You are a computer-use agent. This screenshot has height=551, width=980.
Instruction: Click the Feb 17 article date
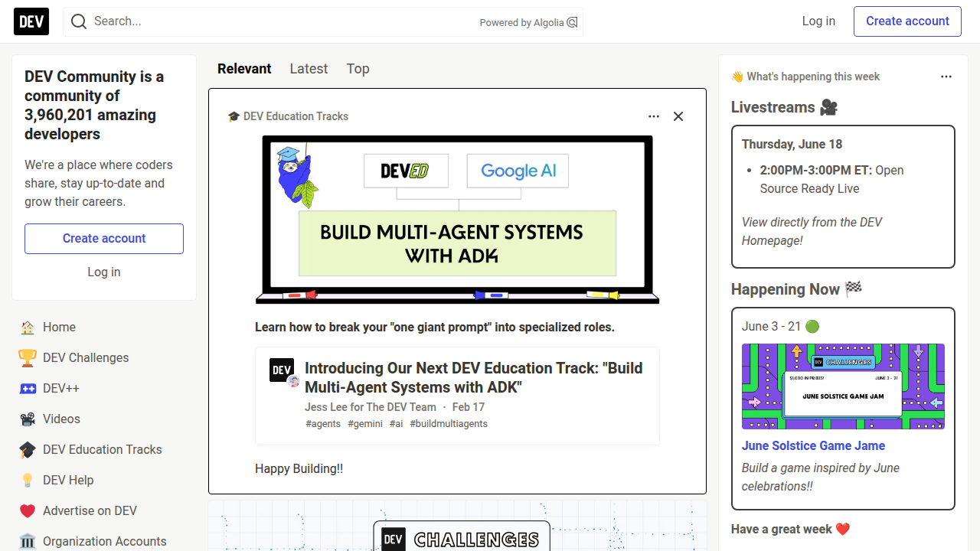click(x=469, y=407)
